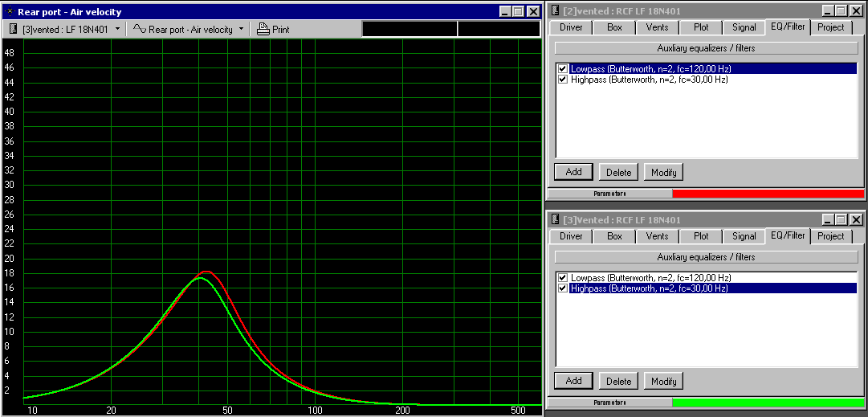Maximize the Rear port - Air velocity window
Image resolution: width=868 pixels, height=417 pixels.
click(518, 11)
